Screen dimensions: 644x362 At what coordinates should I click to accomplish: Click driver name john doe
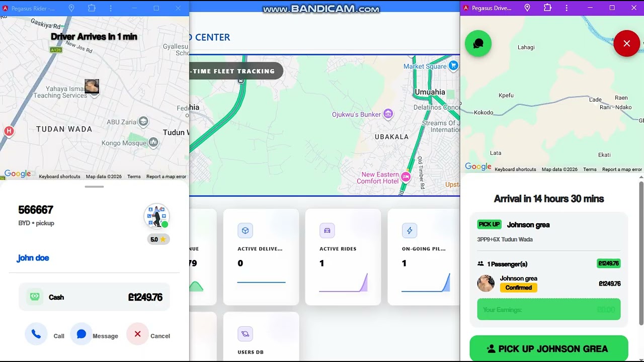33,258
